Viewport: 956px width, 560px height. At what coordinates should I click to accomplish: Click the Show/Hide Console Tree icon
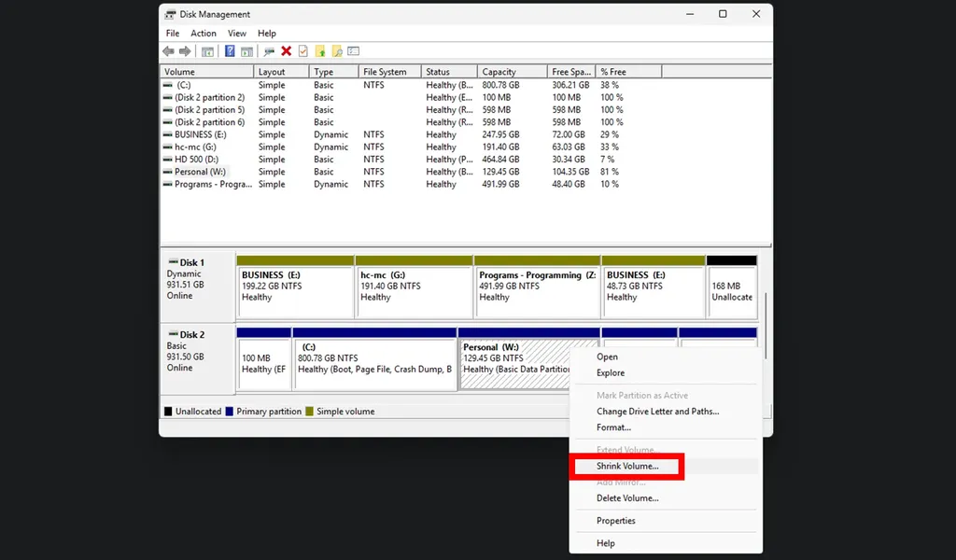tap(207, 51)
